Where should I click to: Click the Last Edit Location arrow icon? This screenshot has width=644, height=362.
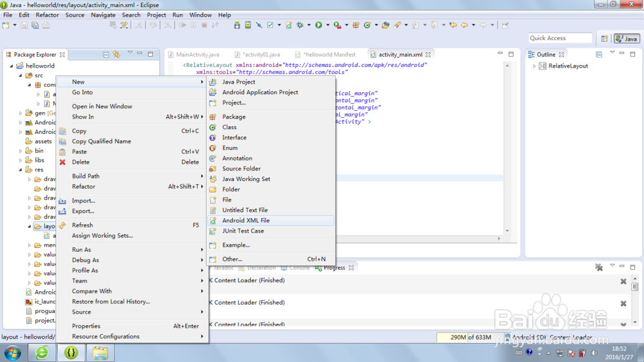pyautogui.click(x=453, y=25)
